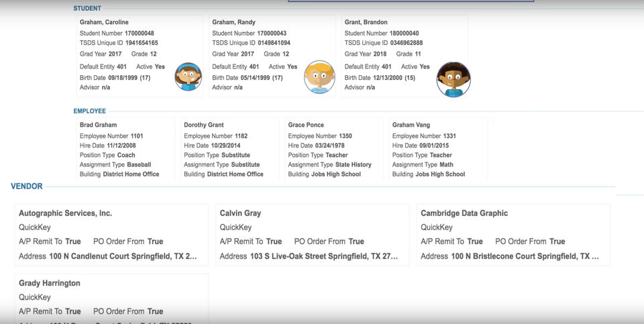This screenshot has height=324, width=644.
Task: Select student number 180000040
Action: click(404, 34)
